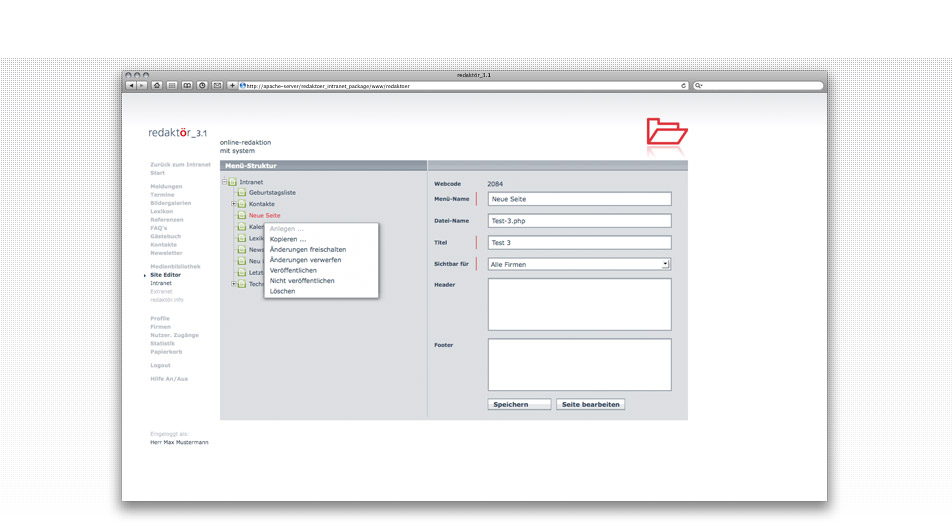The image size is (952, 530).
Task: Click Löschen in the context menu
Action: 282,291
